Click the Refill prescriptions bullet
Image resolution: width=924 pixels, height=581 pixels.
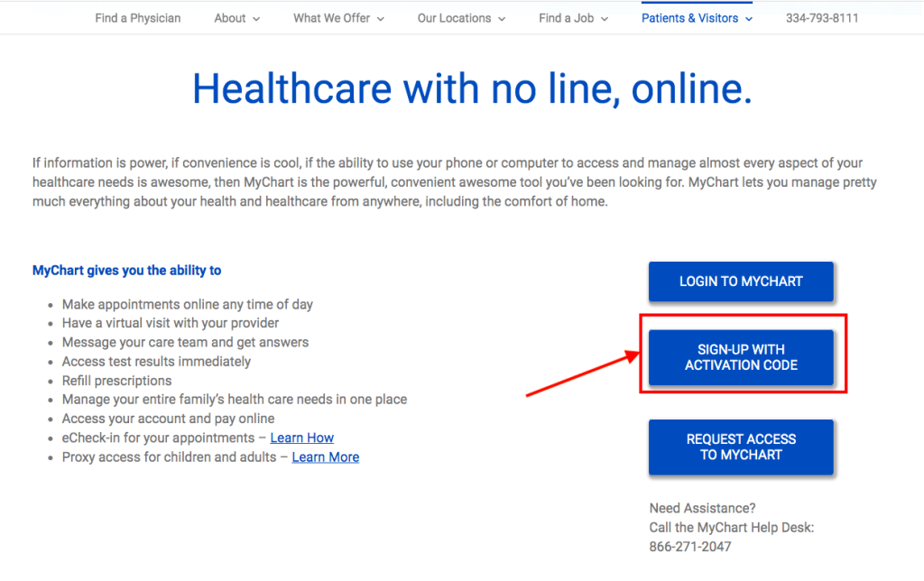pos(116,381)
